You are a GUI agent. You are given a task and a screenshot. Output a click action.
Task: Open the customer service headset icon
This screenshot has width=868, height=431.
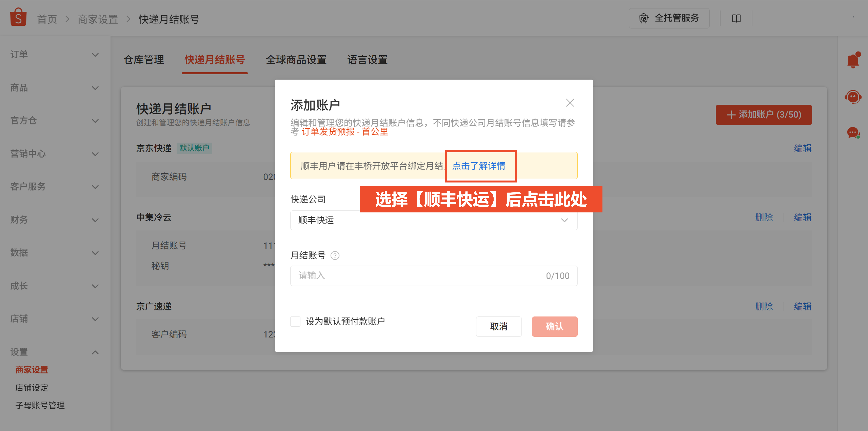pos(853,97)
